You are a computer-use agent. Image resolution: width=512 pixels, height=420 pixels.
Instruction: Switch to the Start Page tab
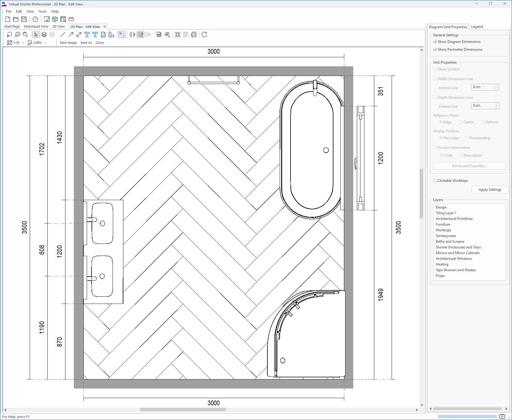12,26
